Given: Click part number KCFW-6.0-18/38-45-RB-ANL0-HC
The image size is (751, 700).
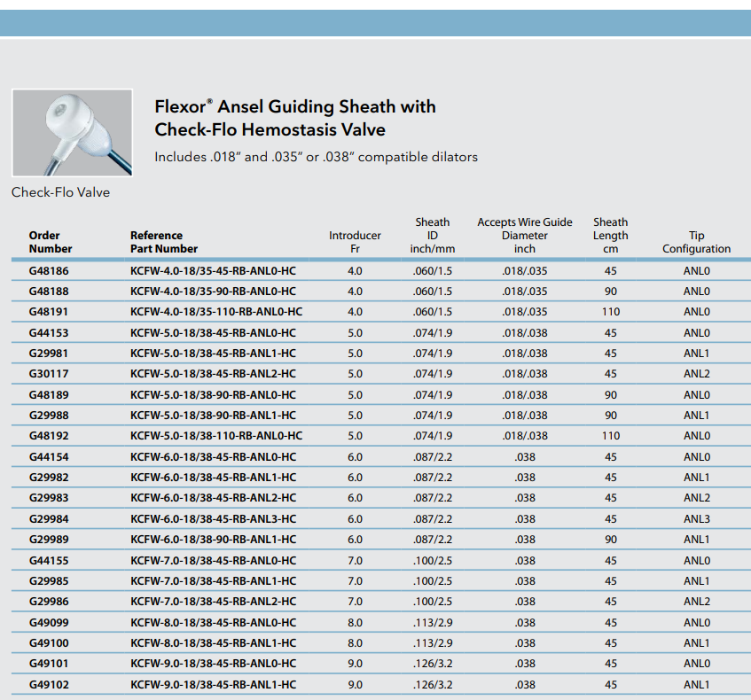Looking at the screenshot, I should [x=213, y=456].
